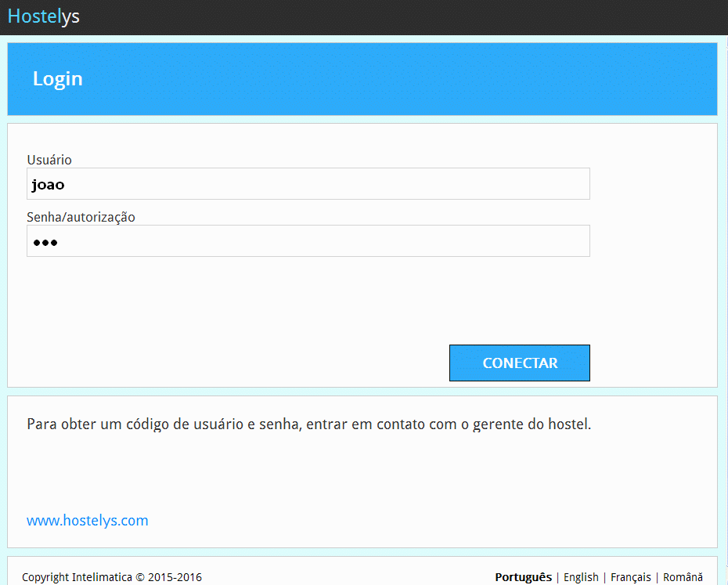This screenshot has height=585, width=728.
Task: Click the Login heading in the blue banner
Action: click(x=57, y=79)
